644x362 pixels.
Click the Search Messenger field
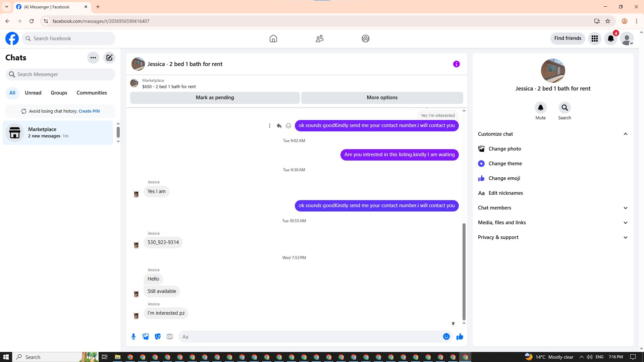click(60, 74)
